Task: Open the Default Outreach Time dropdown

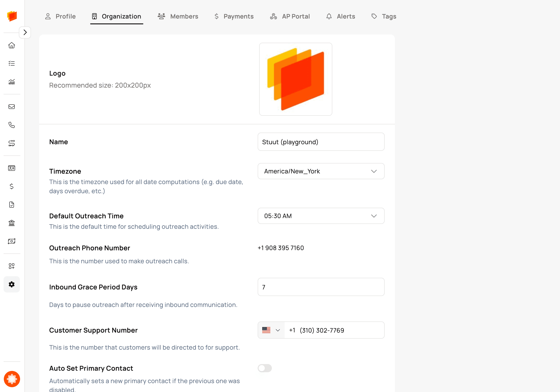Action: pos(321,216)
